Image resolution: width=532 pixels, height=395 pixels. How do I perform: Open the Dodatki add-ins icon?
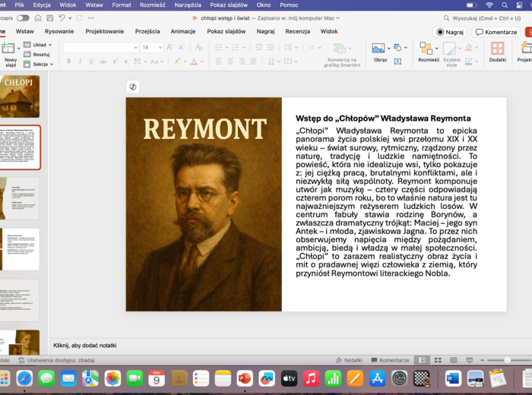(497, 49)
